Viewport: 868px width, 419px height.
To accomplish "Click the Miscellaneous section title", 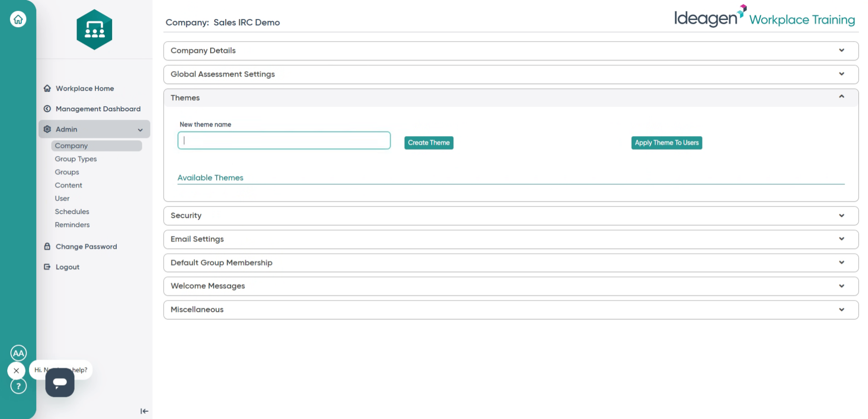I will [x=197, y=309].
